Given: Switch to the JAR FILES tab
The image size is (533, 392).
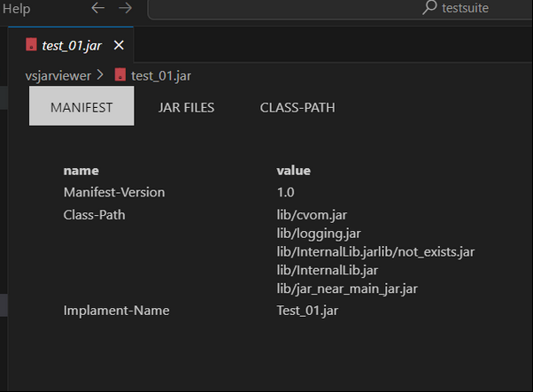Looking at the screenshot, I should point(186,107).
